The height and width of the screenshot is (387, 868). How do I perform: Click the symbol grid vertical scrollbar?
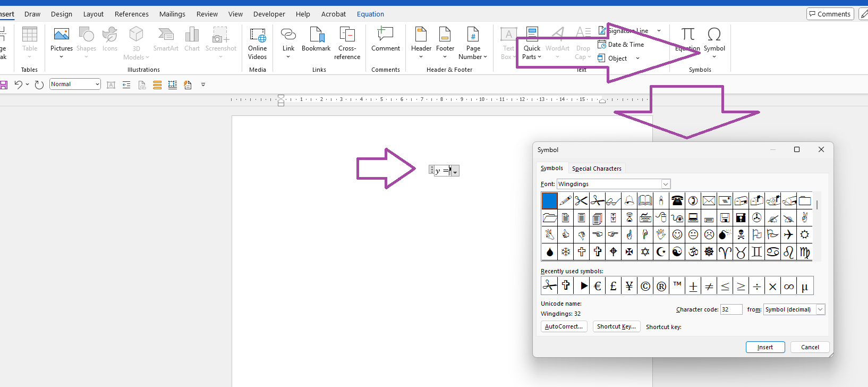tap(817, 226)
